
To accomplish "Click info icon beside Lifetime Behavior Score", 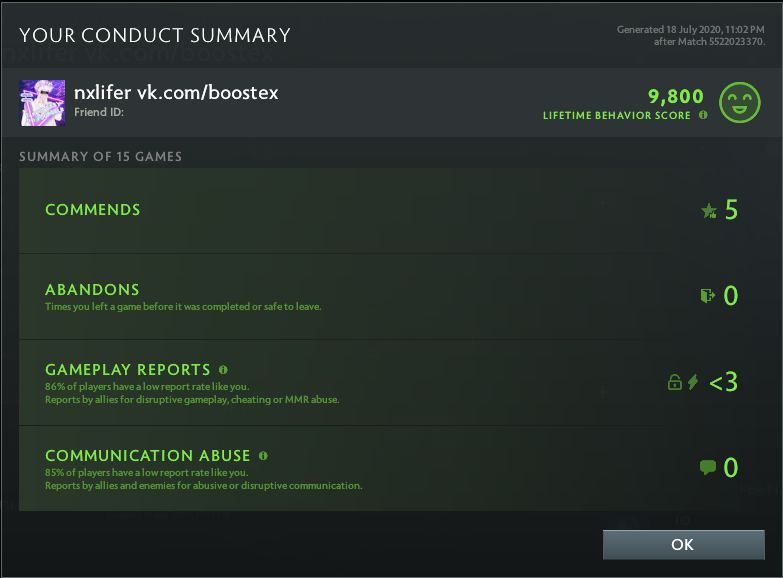I will pos(703,116).
